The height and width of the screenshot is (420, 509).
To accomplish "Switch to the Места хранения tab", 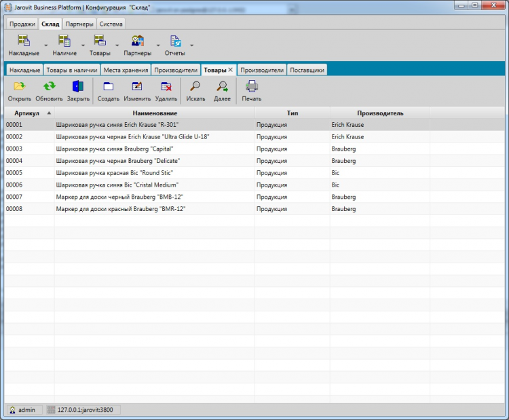I will pyautogui.click(x=126, y=70).
